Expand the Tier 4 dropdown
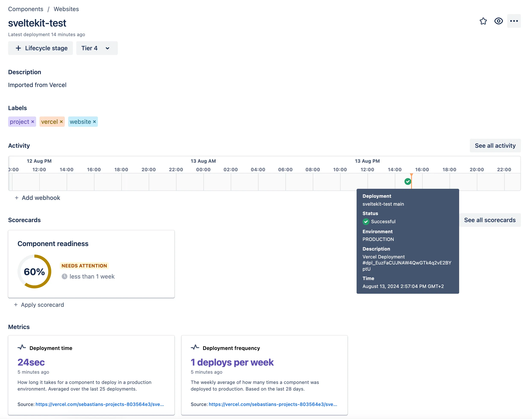The image size is (532, 419). point(107,48)
